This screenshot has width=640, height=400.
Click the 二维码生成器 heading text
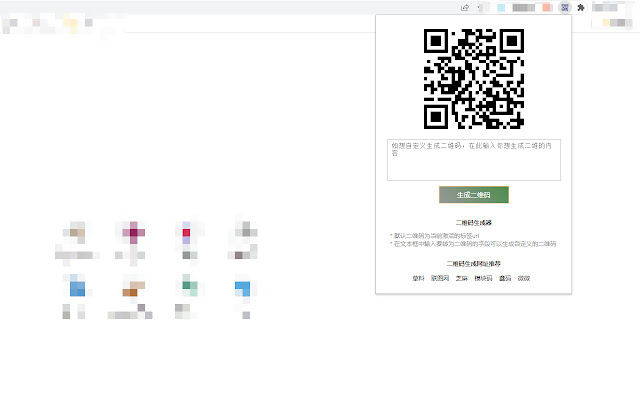[x=474, y=223]
